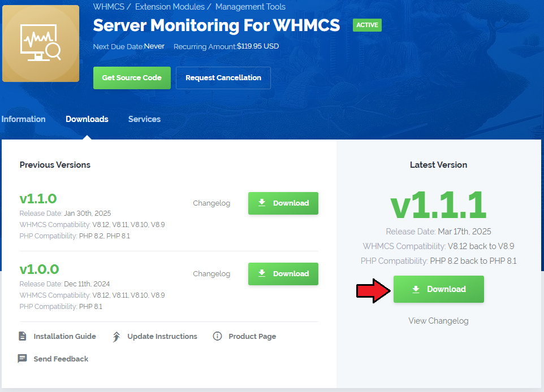Click the Request Cancellation button
Screen dimensions: 544x392
[223, 77]
